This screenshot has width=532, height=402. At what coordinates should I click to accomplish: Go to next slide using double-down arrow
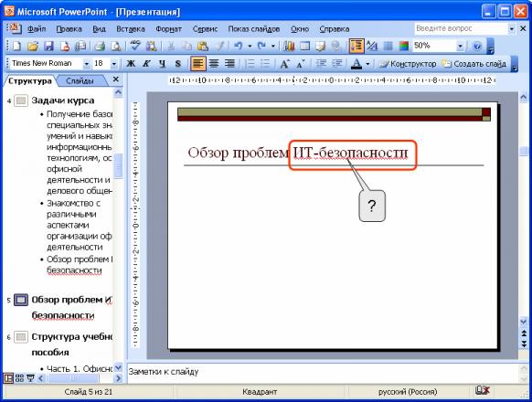tap(523, 344)
